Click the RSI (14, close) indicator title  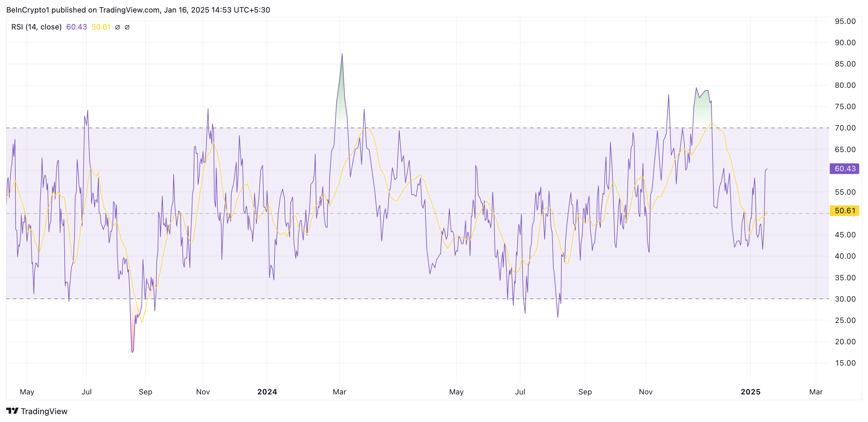[x=36, y=27]
